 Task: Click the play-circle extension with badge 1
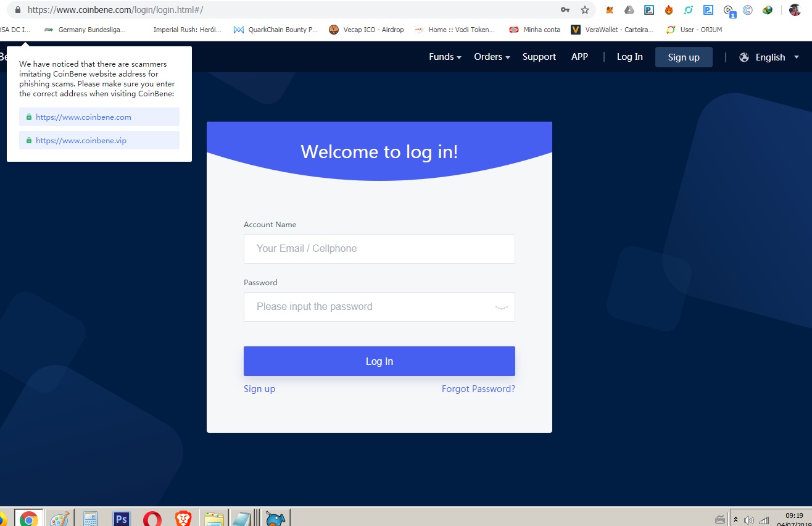pyautogui.click(x=729, y=10)
